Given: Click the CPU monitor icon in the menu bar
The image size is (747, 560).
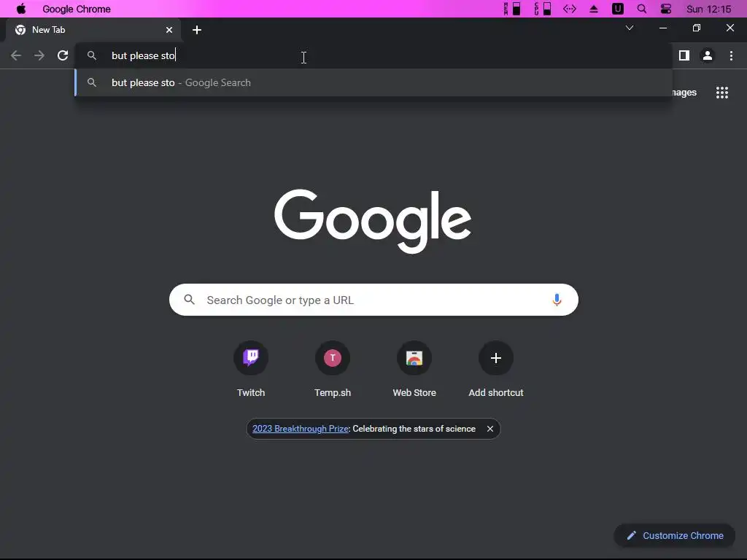Looking at the screenshot, I should [543, 9].
